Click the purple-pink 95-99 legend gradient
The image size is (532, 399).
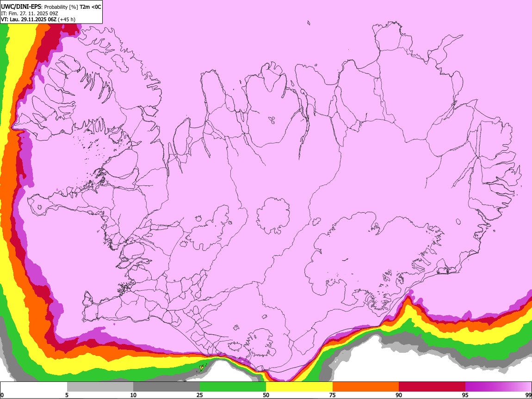pyautogui.click(x=498, y=387)
